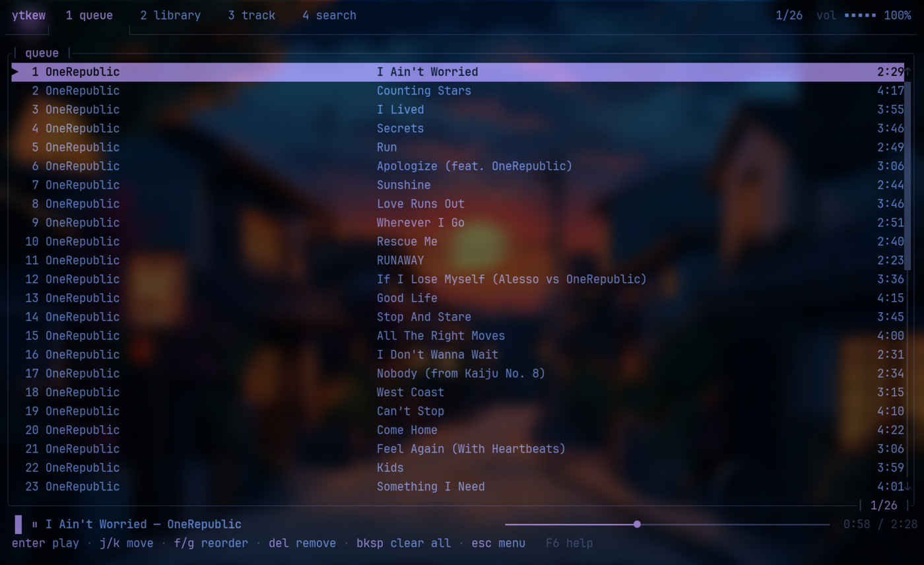
Task: Select the track Sunshine
Action: tap(457, 185)
